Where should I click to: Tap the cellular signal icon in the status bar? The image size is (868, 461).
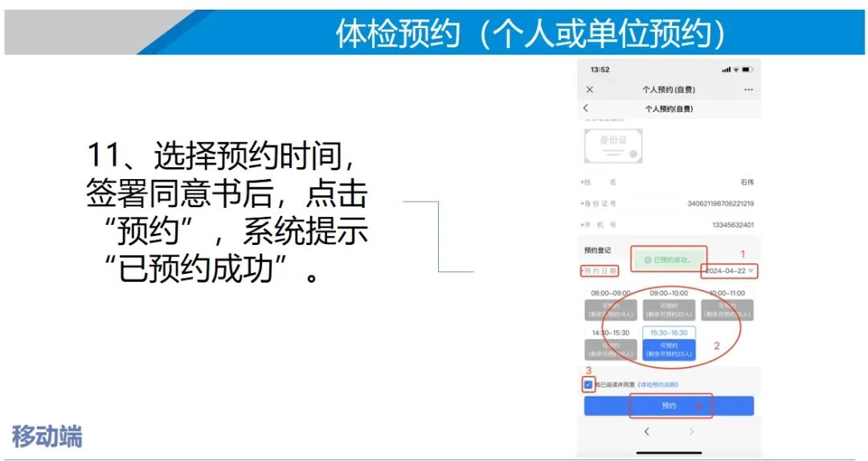(x=727, y=70)
